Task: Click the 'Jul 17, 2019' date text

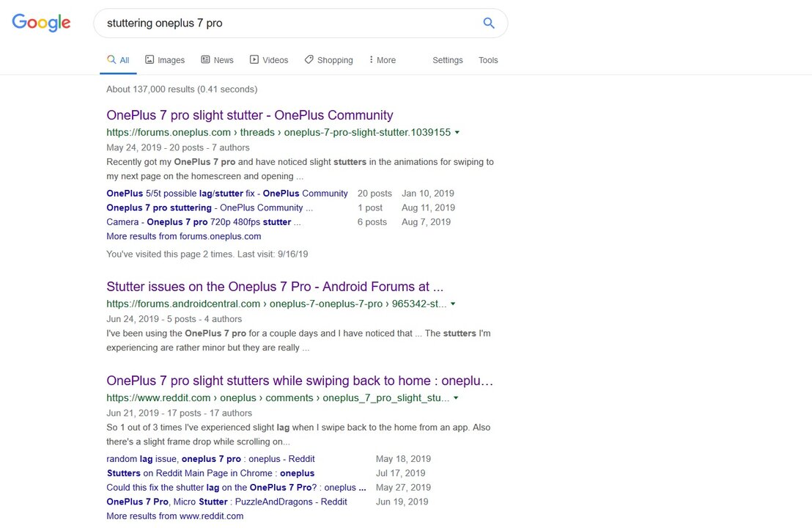Action: 400,473
